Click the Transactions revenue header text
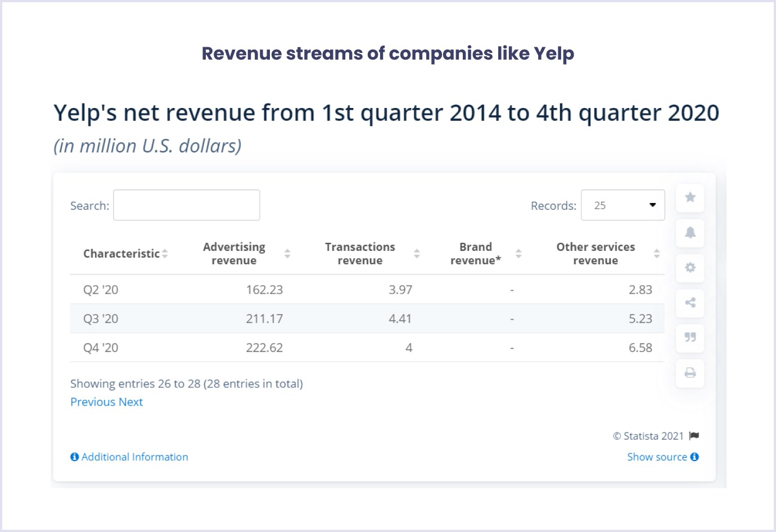Viewport: 776px width, 532px height. (360, 254)
